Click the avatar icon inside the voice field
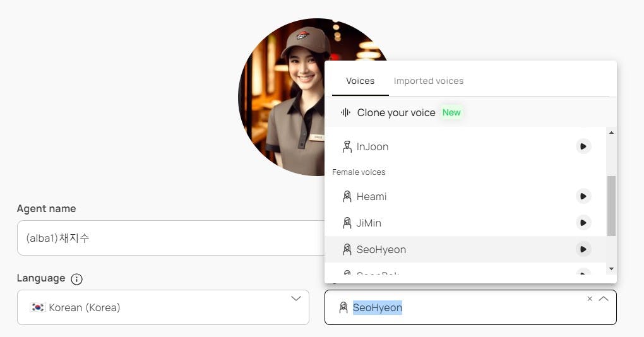Screen dimensions: 644x337 (x=343, y=307)
